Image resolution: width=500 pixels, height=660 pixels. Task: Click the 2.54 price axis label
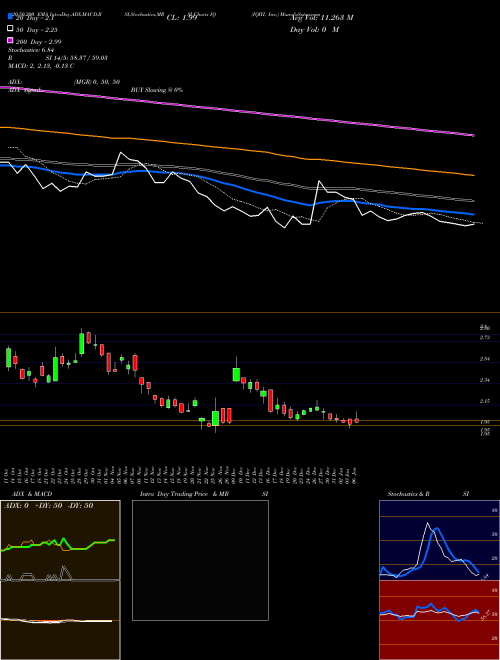pos(484,359)
